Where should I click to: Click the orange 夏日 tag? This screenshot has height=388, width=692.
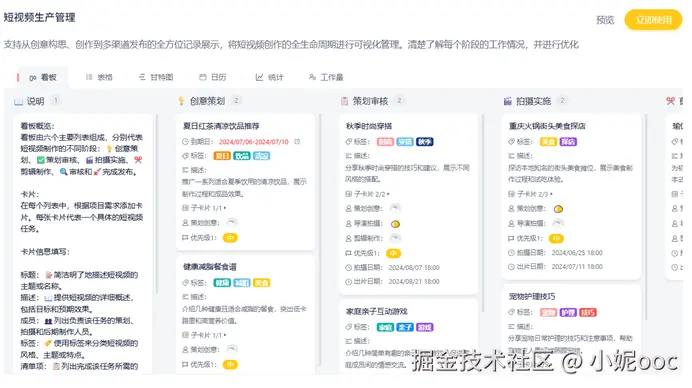tap(222, 156)
